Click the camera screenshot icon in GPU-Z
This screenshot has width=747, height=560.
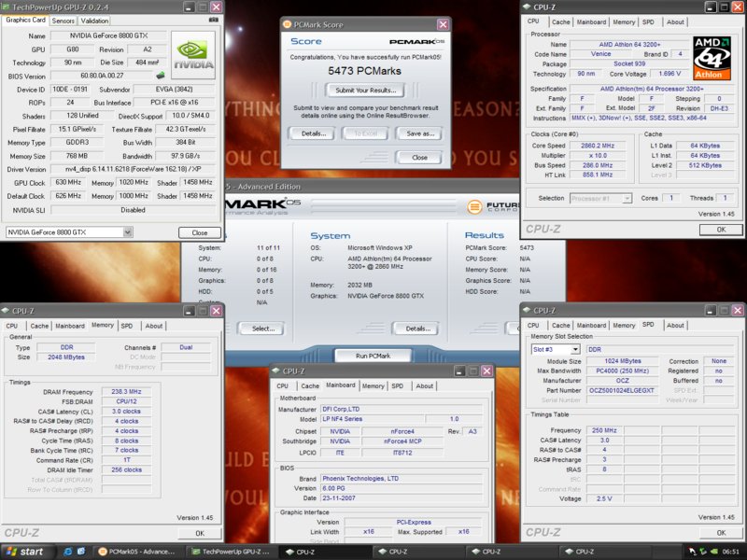[x=214, y=20]
